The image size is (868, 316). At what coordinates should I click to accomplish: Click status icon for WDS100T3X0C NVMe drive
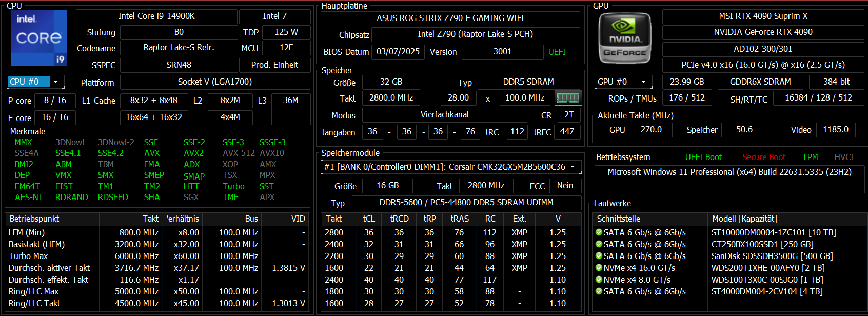tap(599, 280)
